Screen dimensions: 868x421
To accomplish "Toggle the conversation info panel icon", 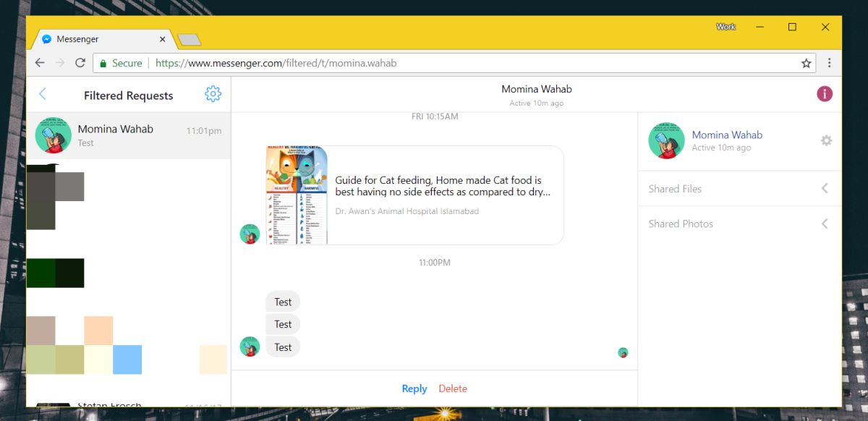I will tap(825, 93).
